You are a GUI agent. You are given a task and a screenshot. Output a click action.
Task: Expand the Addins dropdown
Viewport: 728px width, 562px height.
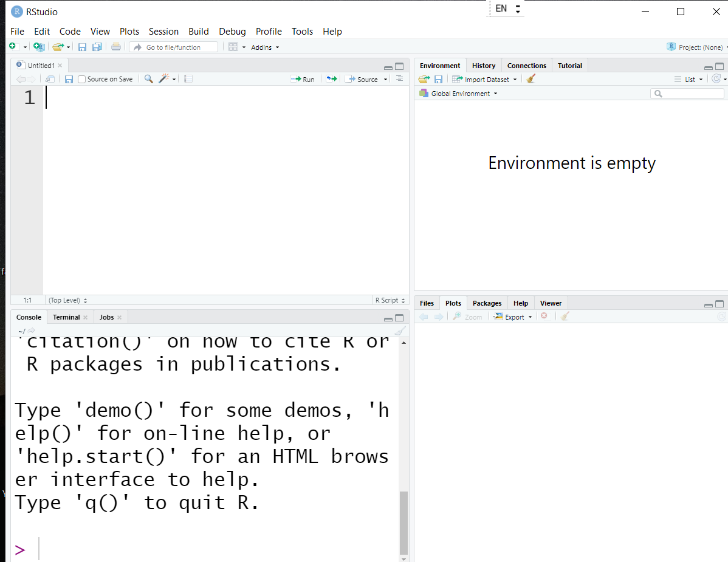[x=265, y=47]
